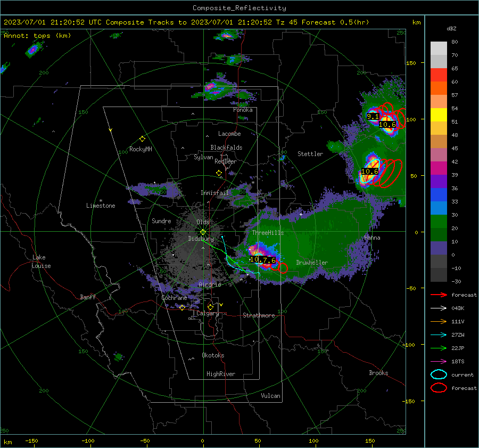Screen dimensions: 479x448
Task: Pick the red 60-65 dBZ legend swatch
Action: (x=439, y=75)
